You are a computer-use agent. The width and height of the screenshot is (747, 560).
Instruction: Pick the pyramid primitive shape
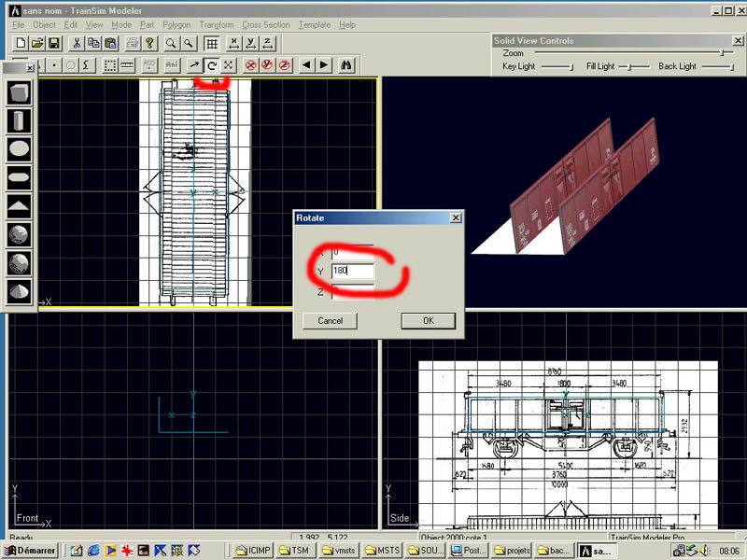point(20,206)
